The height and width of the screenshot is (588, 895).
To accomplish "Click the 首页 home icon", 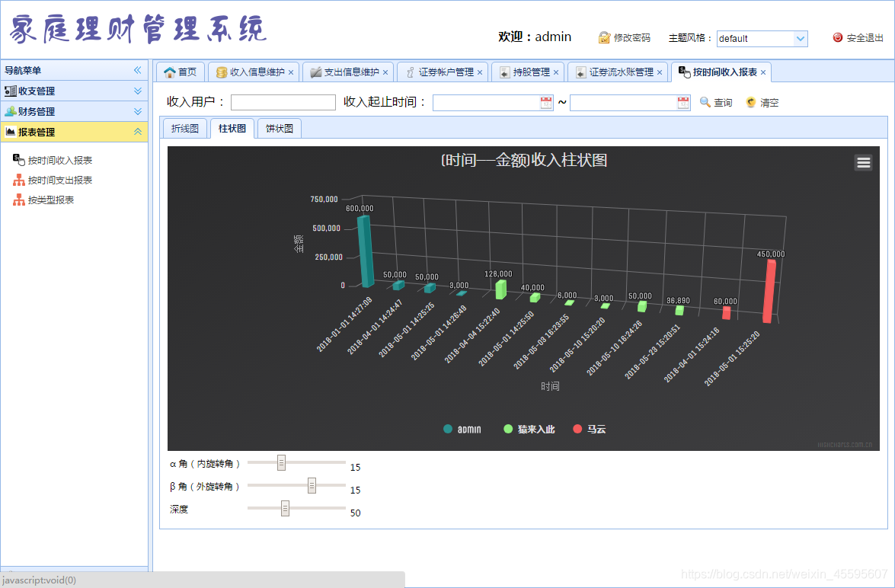I will tap(170, 72).
